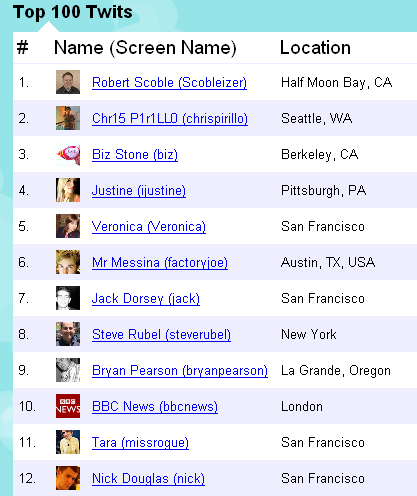Open Robert Scoble (Scobleizer) profile link
This screenshot has height=496, width=417.
coord(169,83)
